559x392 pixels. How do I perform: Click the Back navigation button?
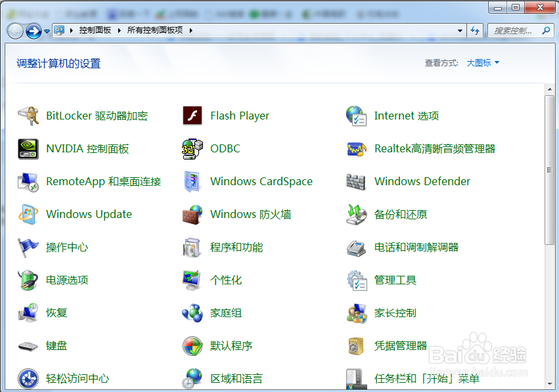coord(15,31)
